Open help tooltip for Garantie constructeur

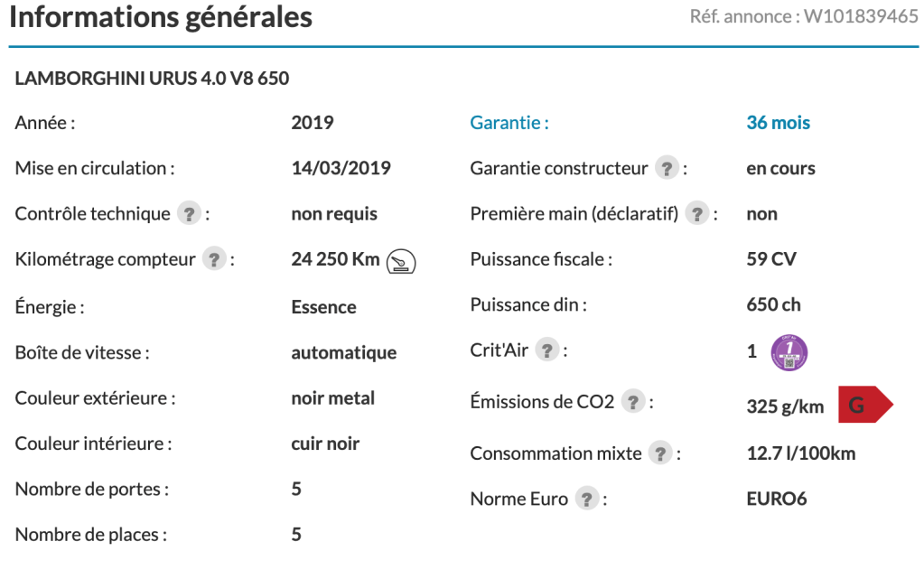667,169
